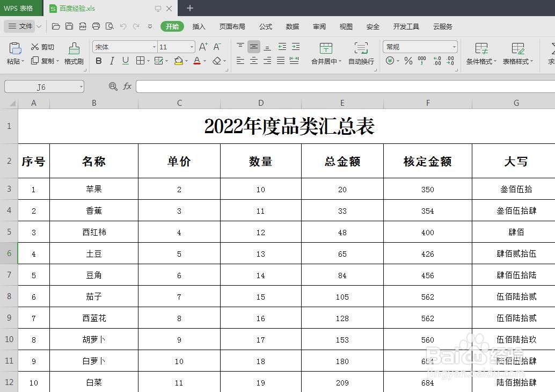555x392 pixels.
Task: Copy selection with the 复制 button
Action: [x=43, y=61]
